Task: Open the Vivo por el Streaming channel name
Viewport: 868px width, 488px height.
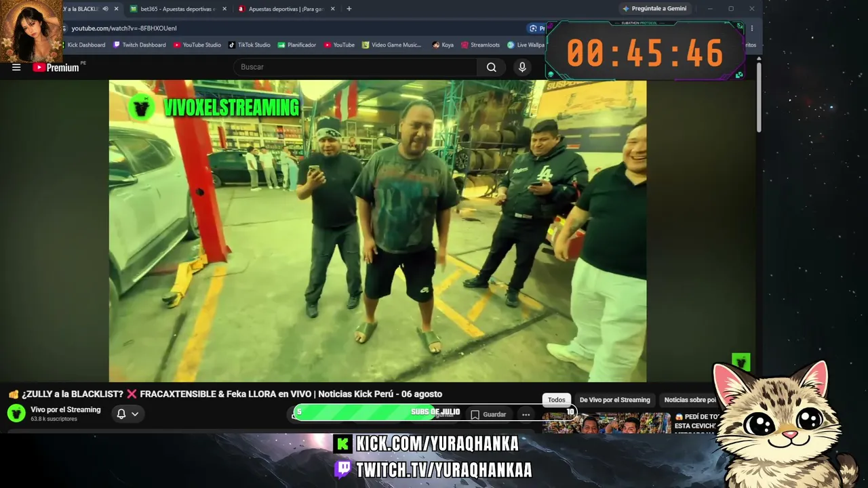Action: click(x=66, y=409)
